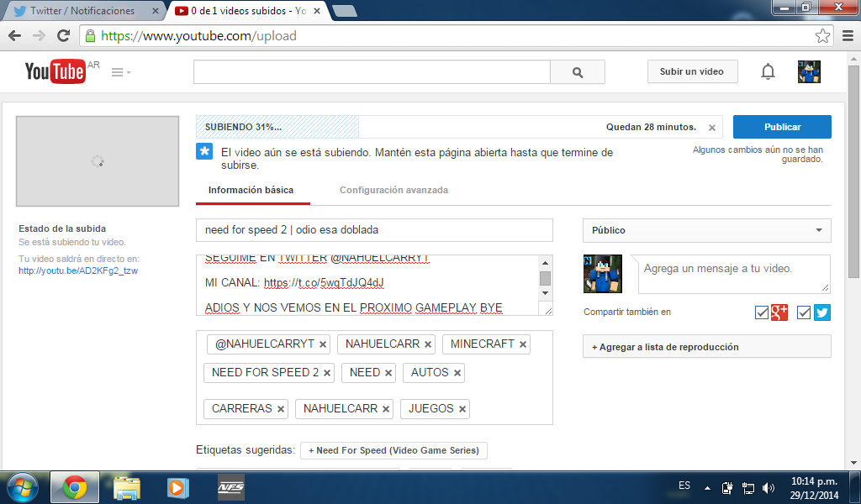
Task: Open File Explorer from taskbar
Action: pyautogui.click(x=127, y=487)
